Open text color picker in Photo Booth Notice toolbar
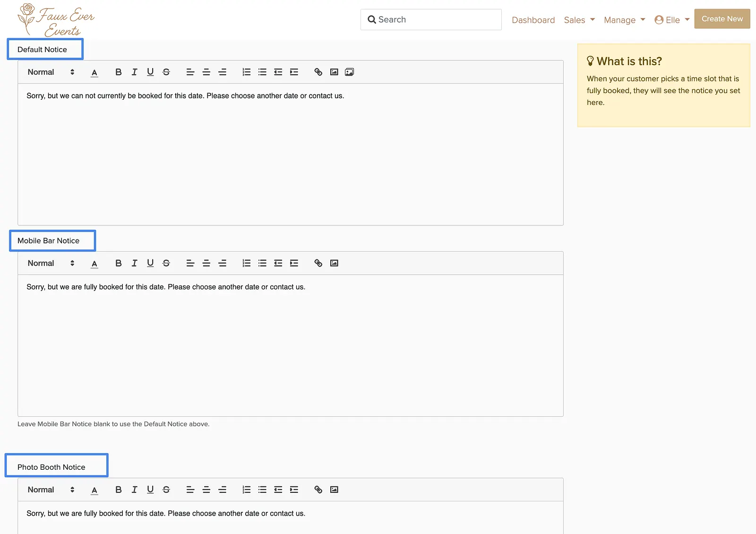The height and width of the screenshot is (534, 756). pyautogui.click(x=94, y=490)
